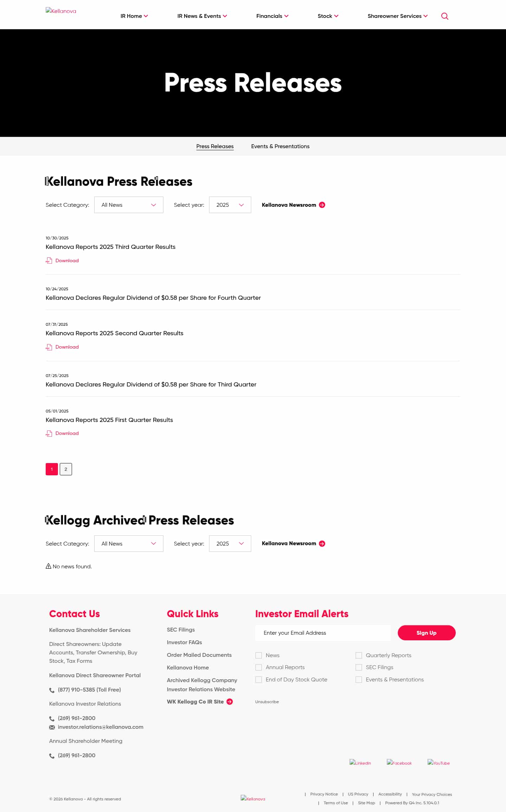Open the Kellanova Select Category dropdown
The width and height of the screenshot is (506, 812).
point(129,205)
